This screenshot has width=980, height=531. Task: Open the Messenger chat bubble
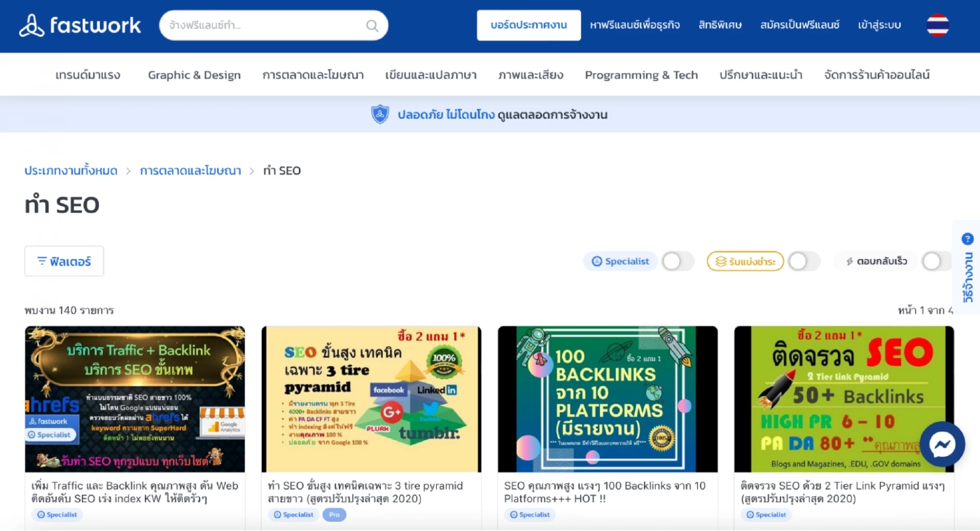941,444
